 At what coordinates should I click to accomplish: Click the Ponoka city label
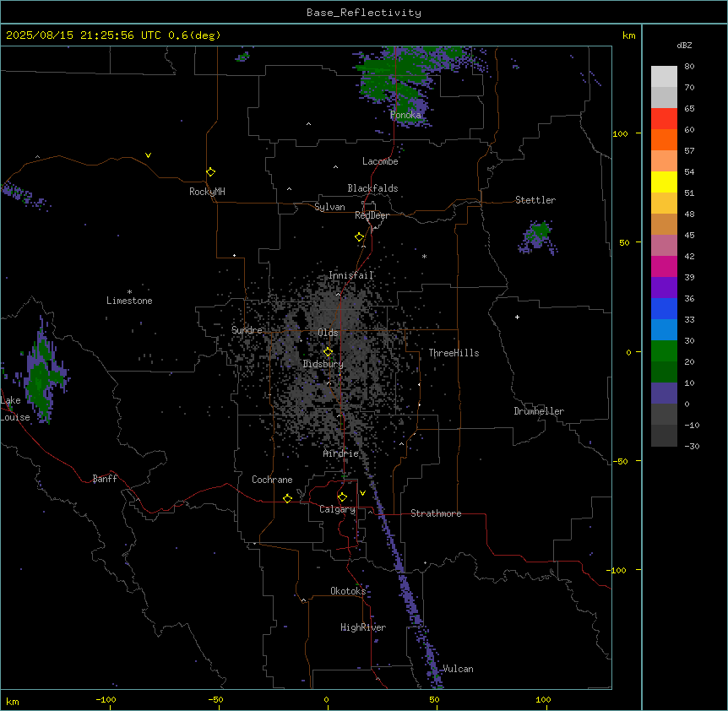[x=405, y=115]
